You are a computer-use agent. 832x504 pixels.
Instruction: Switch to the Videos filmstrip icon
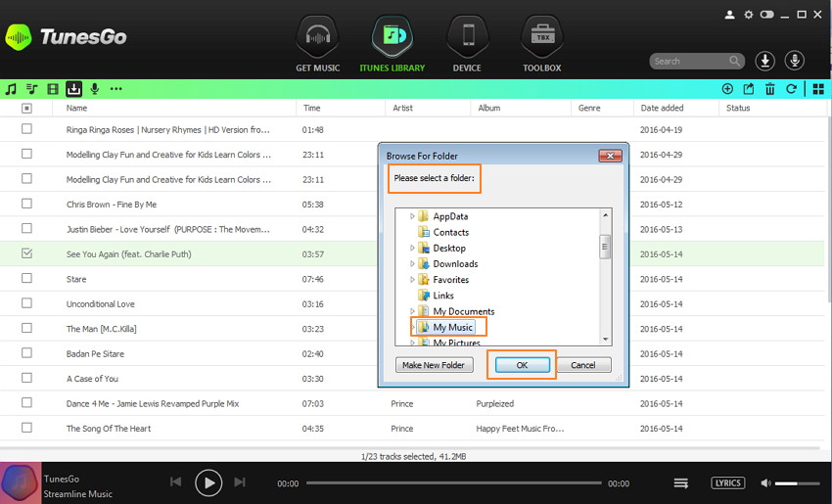pyautogui.click(x=53, y=89)
